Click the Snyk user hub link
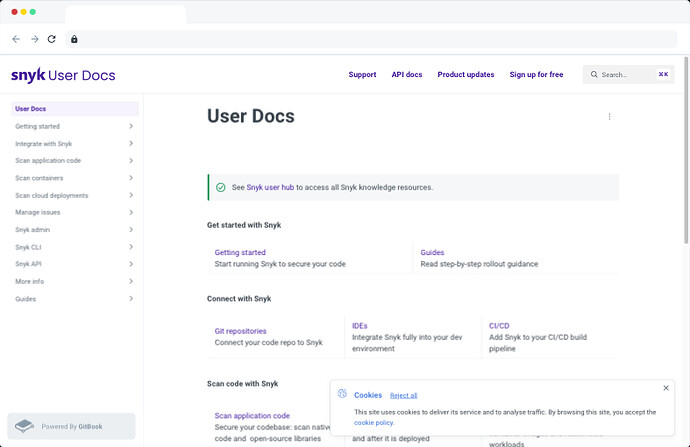 [x=270, y=187]
